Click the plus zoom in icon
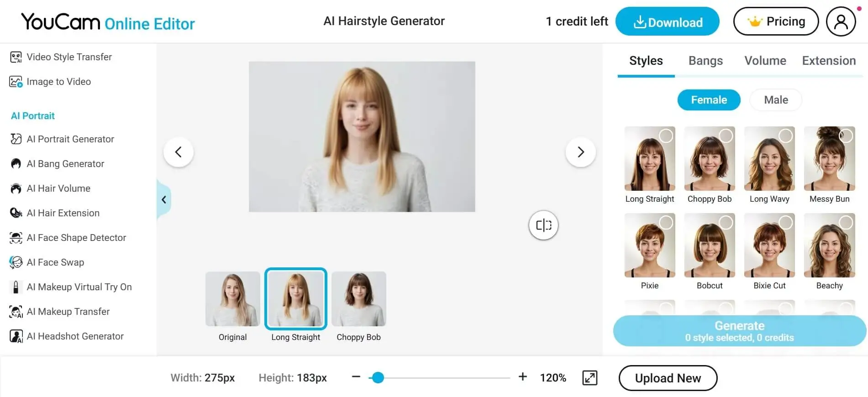Screen dimensions: 868x397 pos(523,376)
